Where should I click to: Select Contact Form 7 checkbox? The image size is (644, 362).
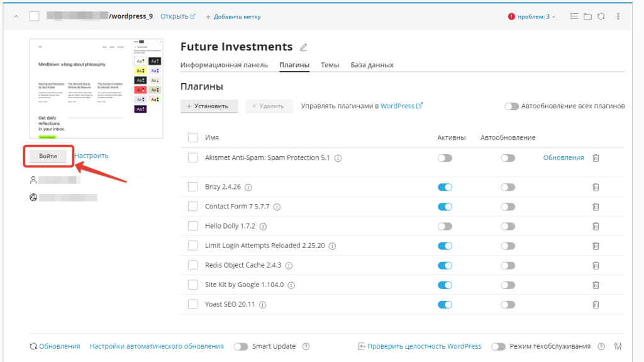click(192, 206)
